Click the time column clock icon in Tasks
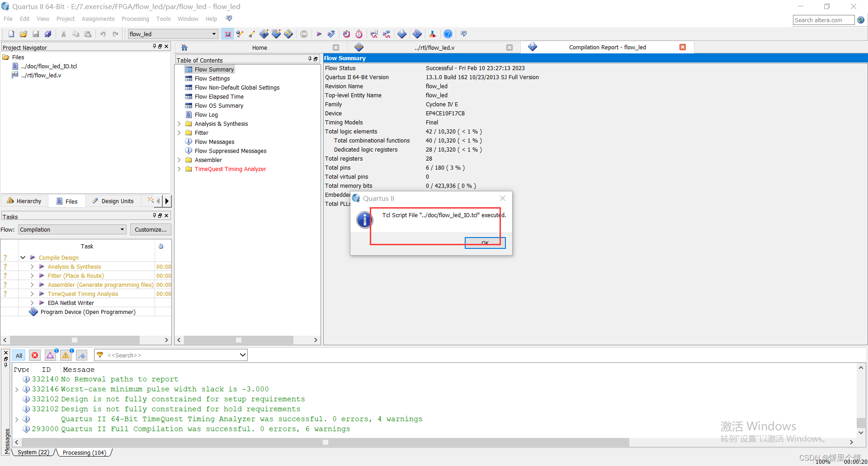 pyautogui.click(x=161, y=246)
